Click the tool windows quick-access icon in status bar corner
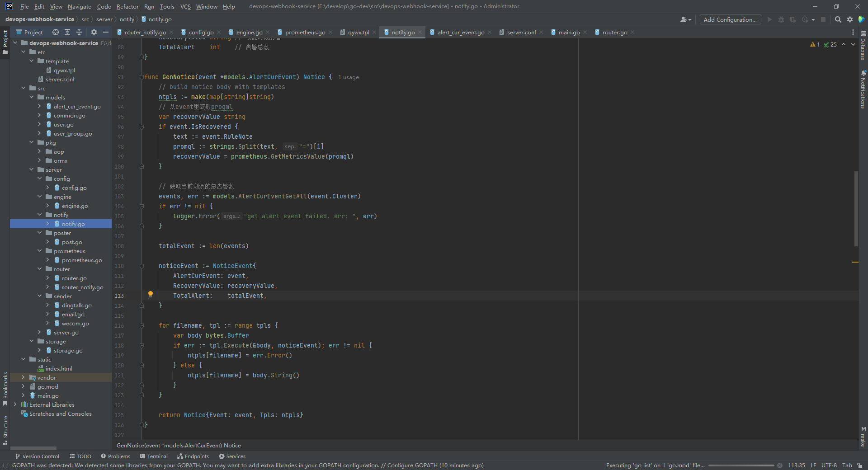The image size is (868, 470). (5, 465)
